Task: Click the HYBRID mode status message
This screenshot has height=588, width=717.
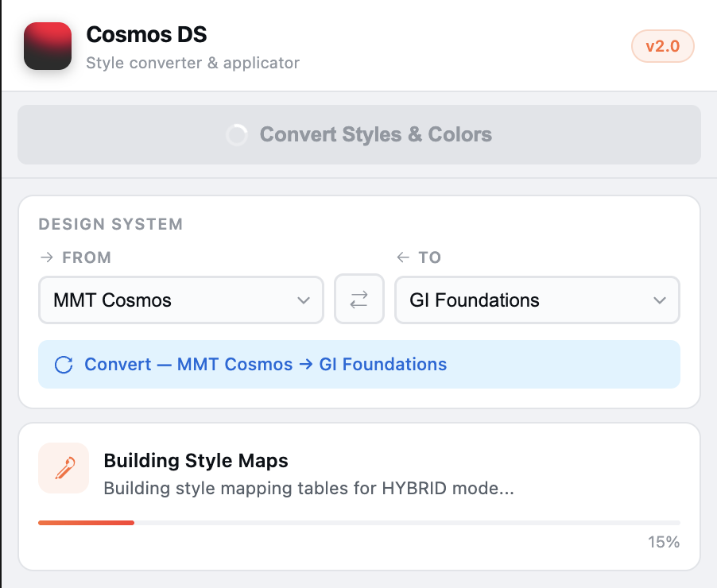Action: (308, 489)
